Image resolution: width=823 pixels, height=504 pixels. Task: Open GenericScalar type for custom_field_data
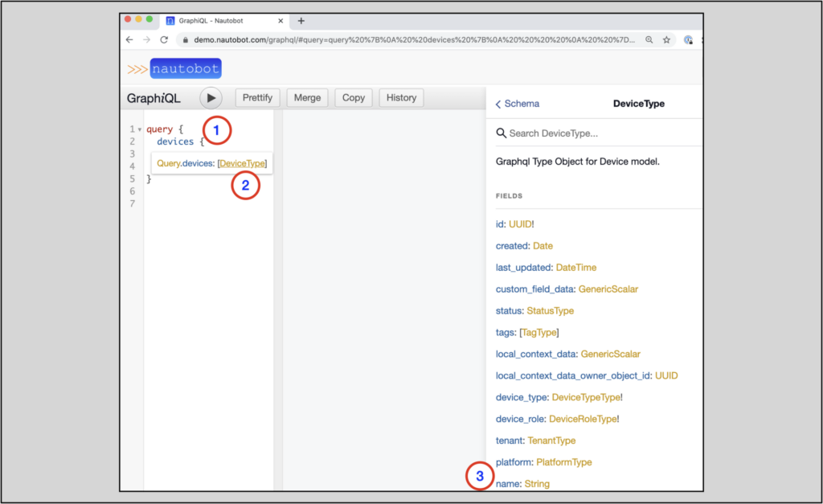pyautogui.click(x=608, y=289)
